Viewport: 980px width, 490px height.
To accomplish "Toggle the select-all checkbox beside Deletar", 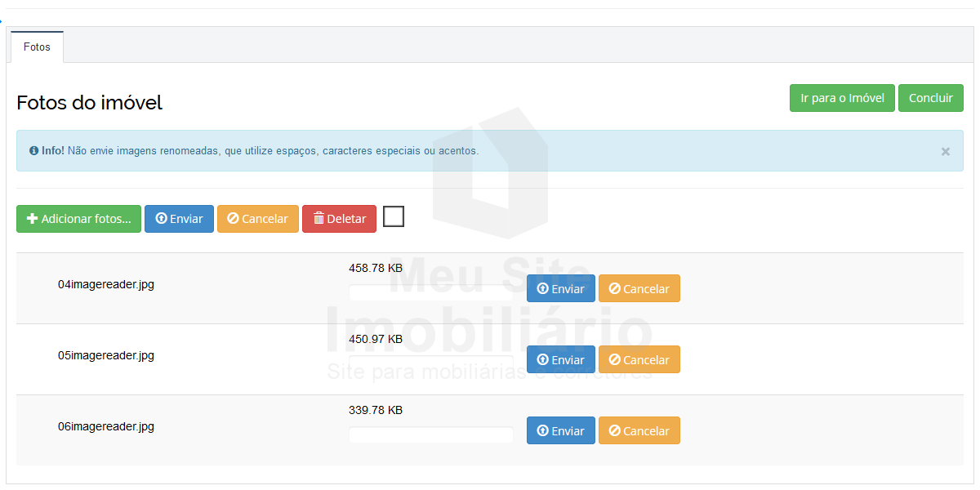I will 394,216.
